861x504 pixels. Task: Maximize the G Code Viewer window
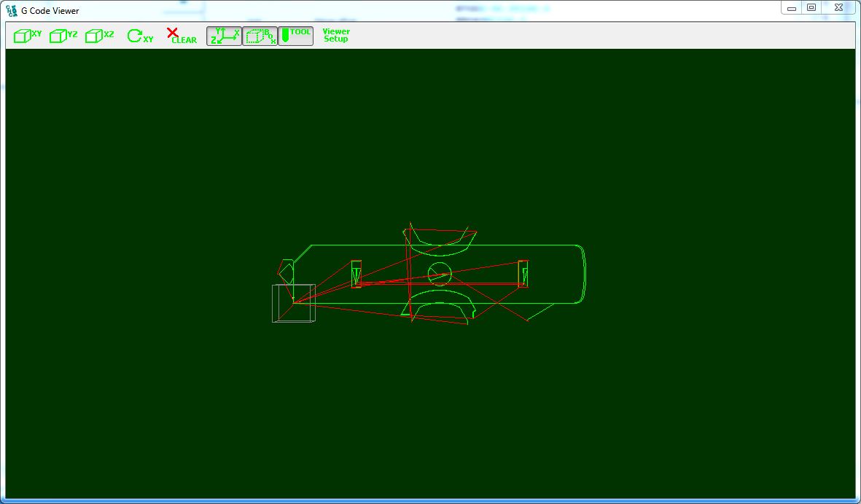click(x=811, y=8)
